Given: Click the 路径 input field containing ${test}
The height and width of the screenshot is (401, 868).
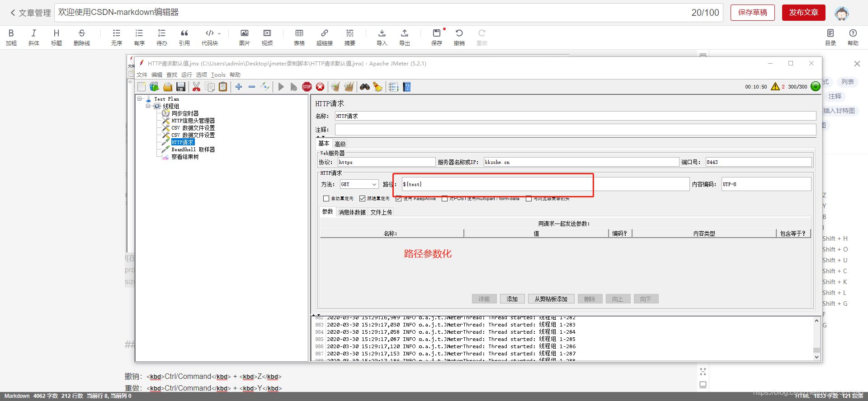Looking at the screenshot, I should pyautogui.click(x=545, y=184).
